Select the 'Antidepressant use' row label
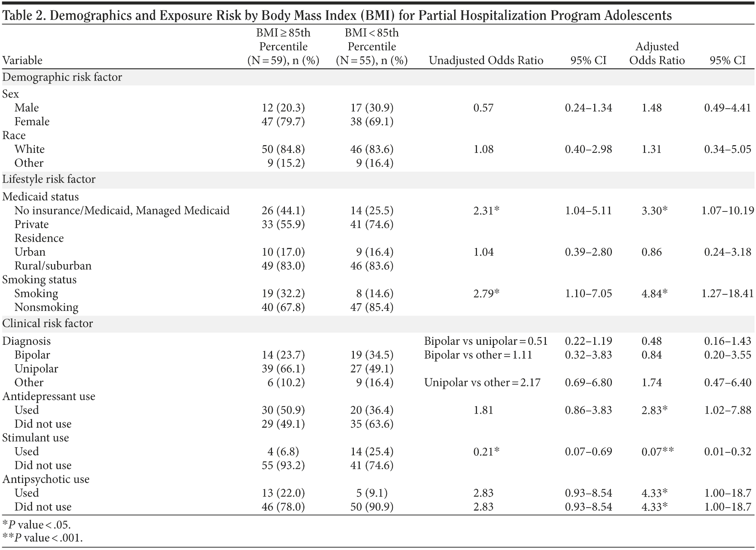Image resolution: width=756 pixels, height=550 pixels. [49, 396]
